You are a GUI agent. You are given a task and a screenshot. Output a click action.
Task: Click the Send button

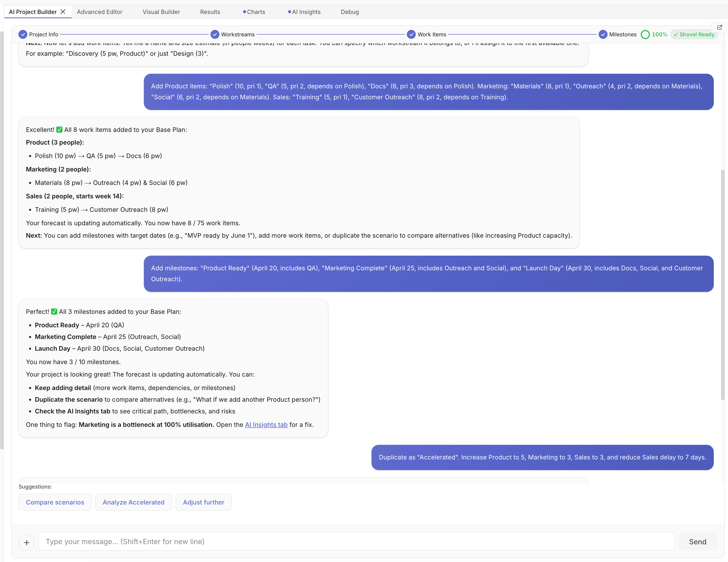697,542
